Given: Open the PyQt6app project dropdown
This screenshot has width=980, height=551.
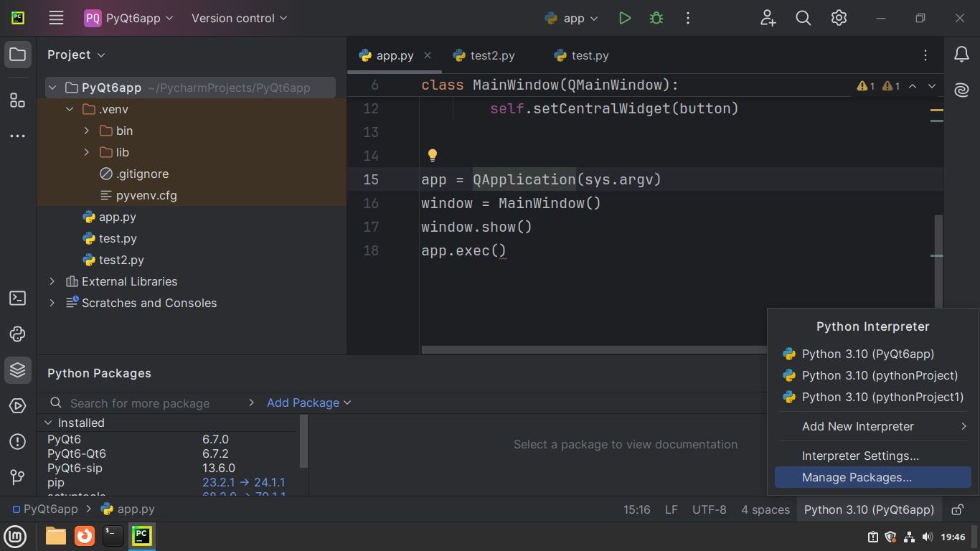Looking at the screenshot, I should point(129,18).
